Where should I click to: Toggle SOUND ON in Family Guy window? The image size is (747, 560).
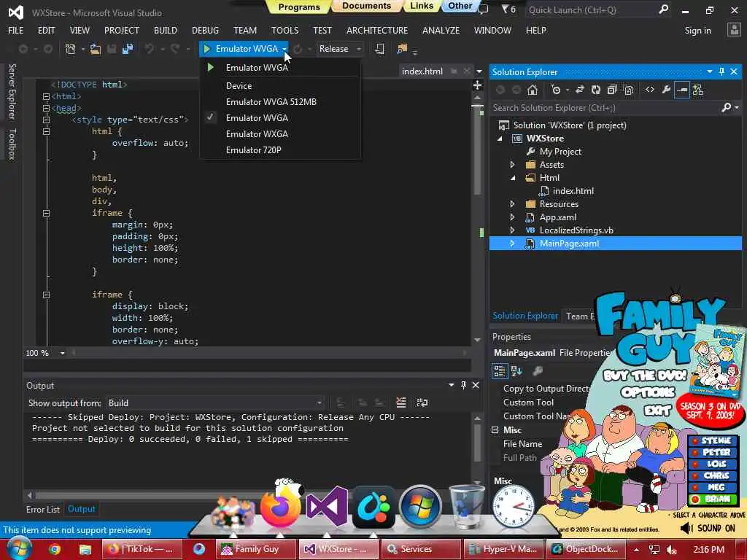[708, 528]
